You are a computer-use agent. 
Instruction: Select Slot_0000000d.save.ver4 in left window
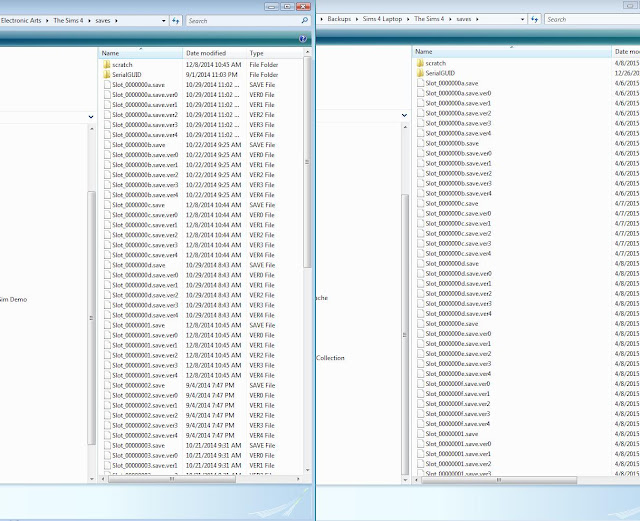(x=145, y=315)
